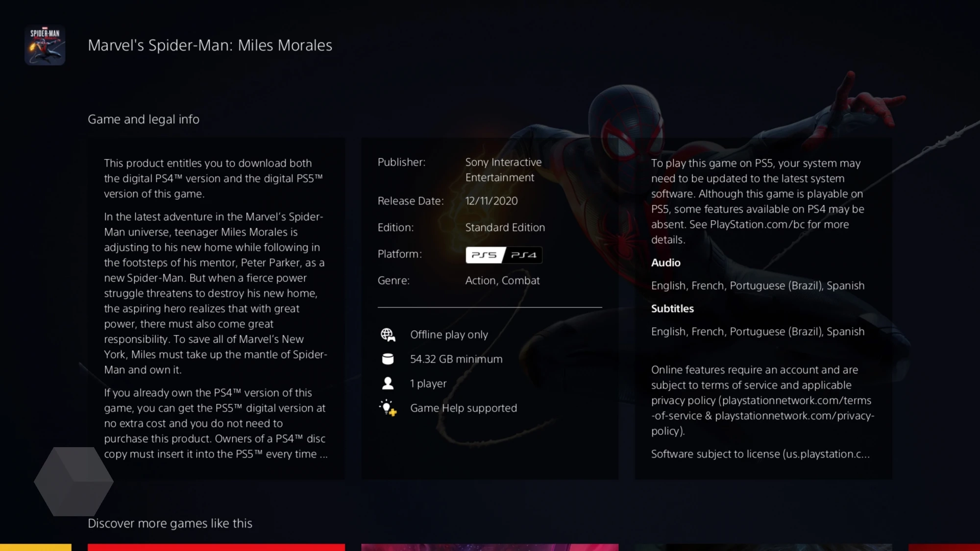Click the 'In the latest adventure' story paragraph
980x551 pixels.
point(216,293)
